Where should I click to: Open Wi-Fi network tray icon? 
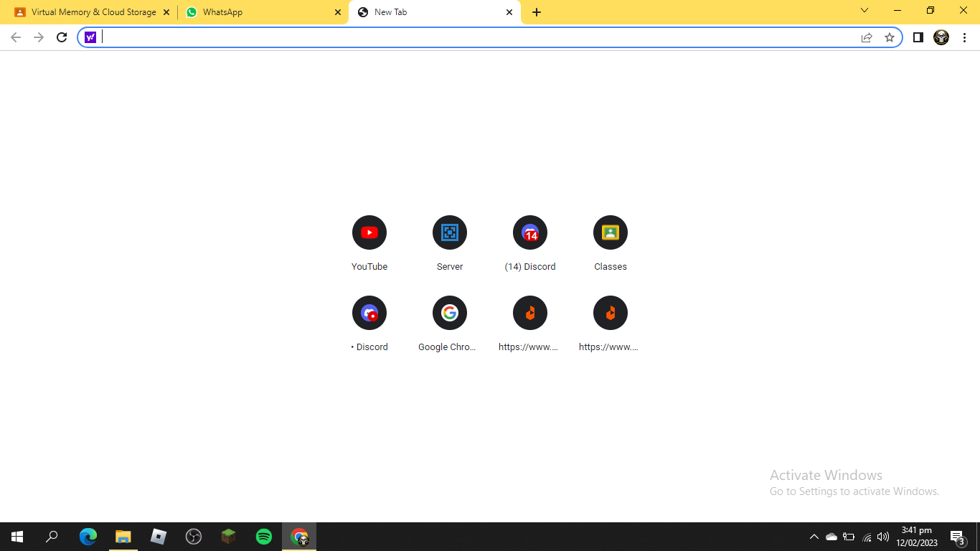(x=867, y=537)
